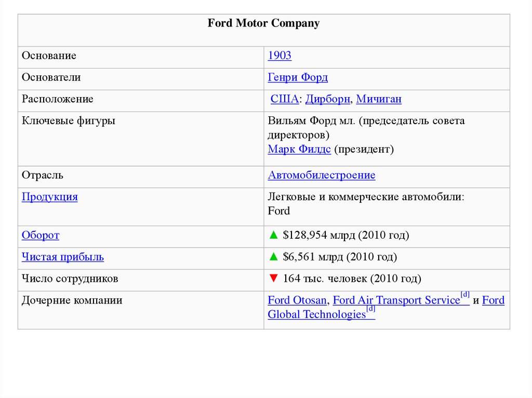Image resolution: width=532 pixels, height=398 pixels.
Task: Click the green up arrow beside $128,954
Action: pyautogui.click(x=273, y=235)
